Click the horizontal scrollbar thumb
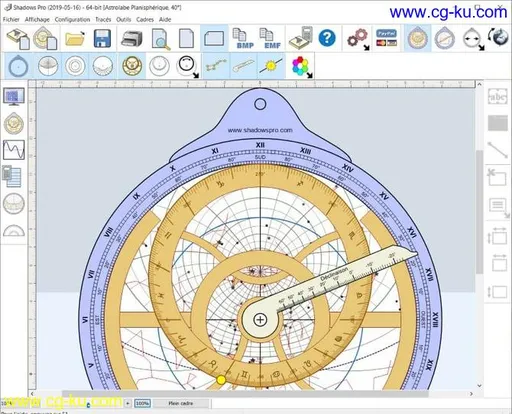The height and width of the screenshot is (414, 512). pos(245,394)
